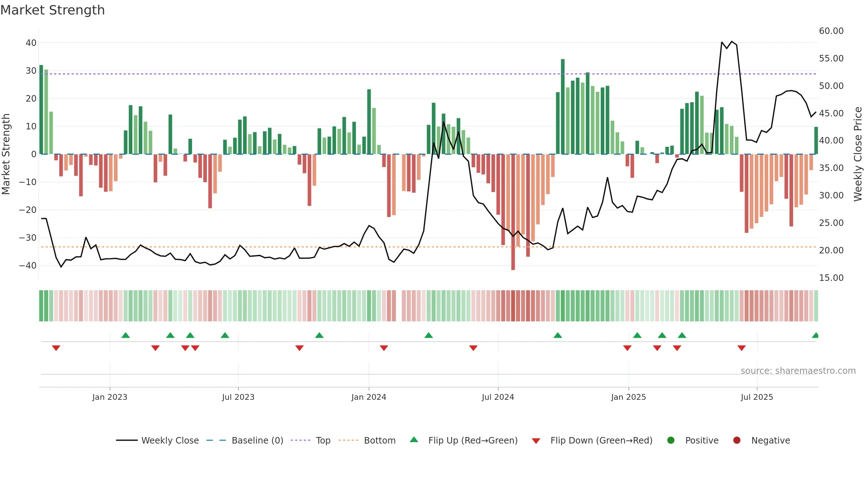This screenshot has width=868, height=488.
Task: Click the Jan 2025 axis label
Action: (629, 397)
